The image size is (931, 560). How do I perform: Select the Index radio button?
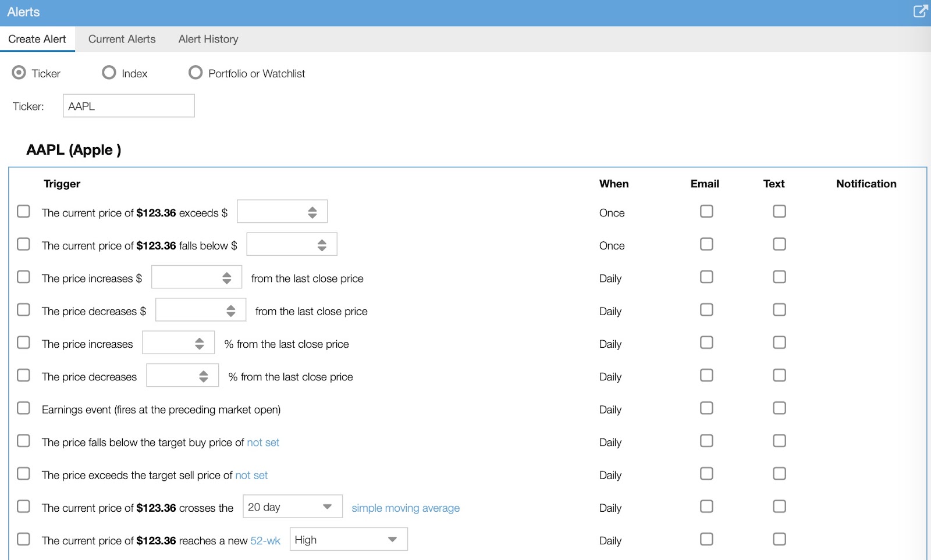[x=109, y=73]
